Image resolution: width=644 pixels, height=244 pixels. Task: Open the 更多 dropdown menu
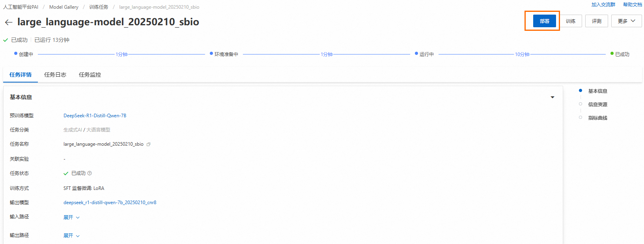[627, 21]
